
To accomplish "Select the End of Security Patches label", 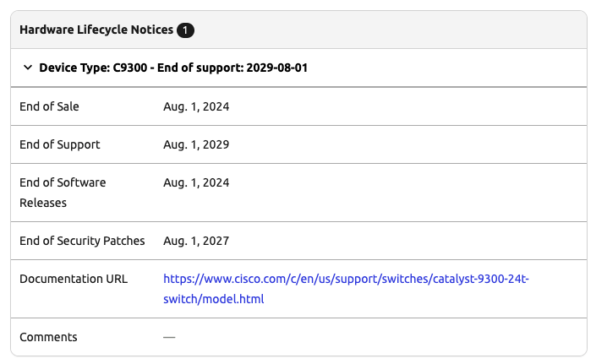I will (82, 241).
